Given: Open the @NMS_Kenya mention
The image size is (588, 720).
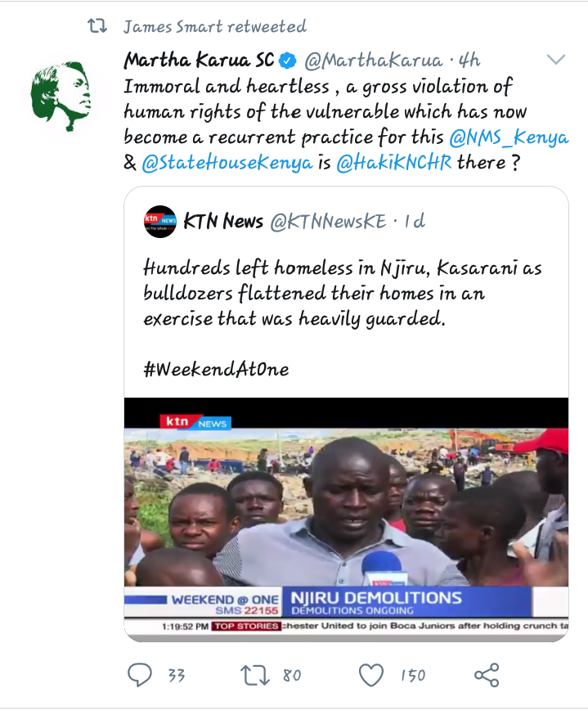Looking at the screenshot, I should [509, 137].
